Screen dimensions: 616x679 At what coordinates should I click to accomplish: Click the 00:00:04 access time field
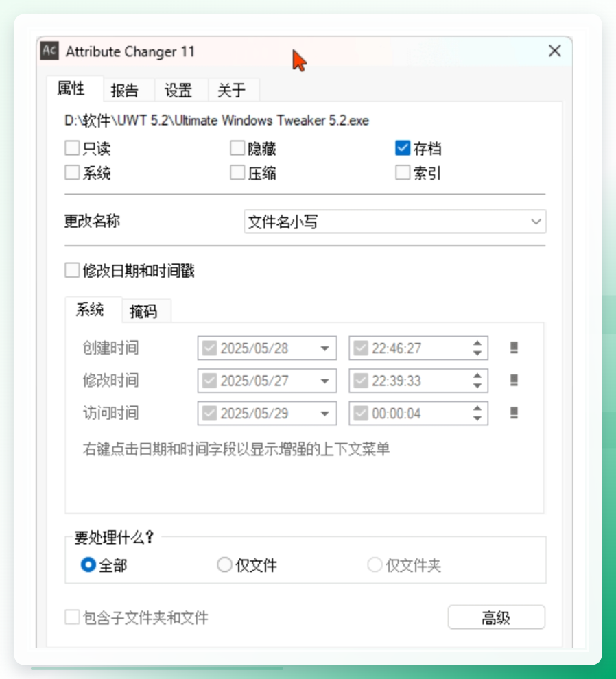[x=418, y=413]
